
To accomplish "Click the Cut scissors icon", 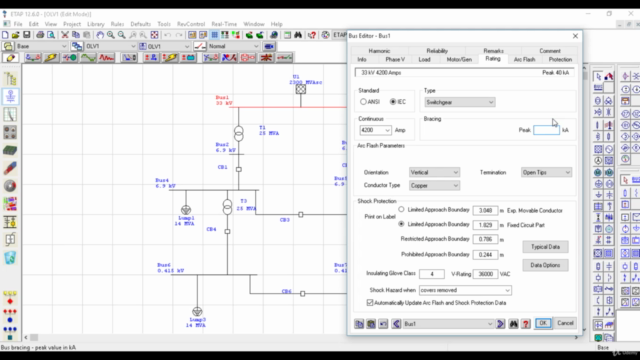I will [x=65, y=35].
